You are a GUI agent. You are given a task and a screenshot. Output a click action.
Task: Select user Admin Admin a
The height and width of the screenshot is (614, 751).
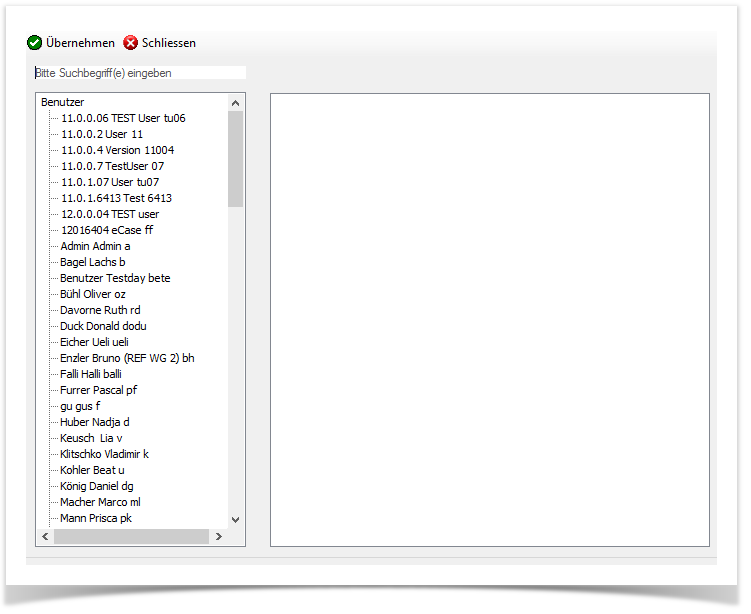pyautogui.click(x=95, y=246)
